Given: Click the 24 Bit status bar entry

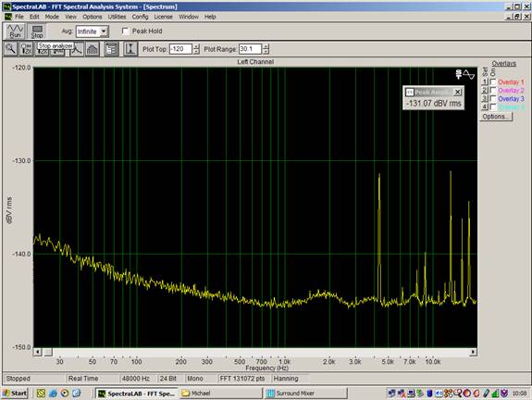Looking at the screenshot, I should click(168, 379).
